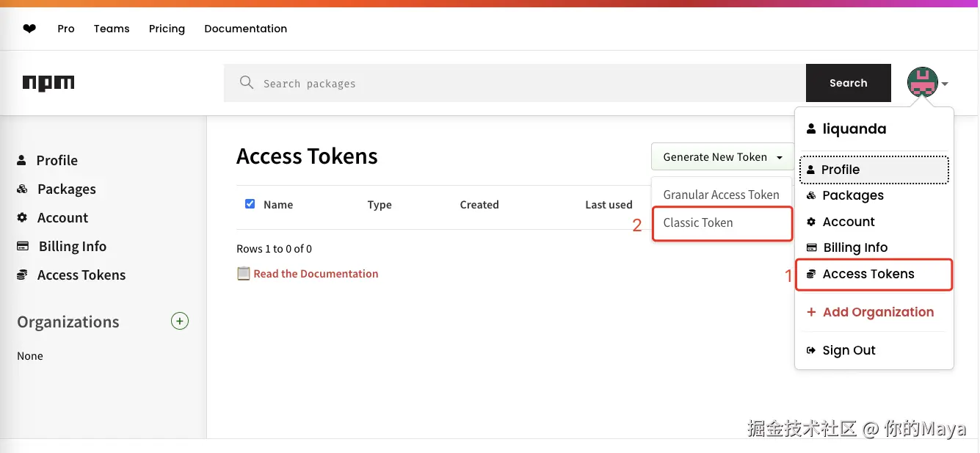Viewport: 980px width, 453px height.
Task: Click the green add organization plus icon
Action: [x=180, y=321]
